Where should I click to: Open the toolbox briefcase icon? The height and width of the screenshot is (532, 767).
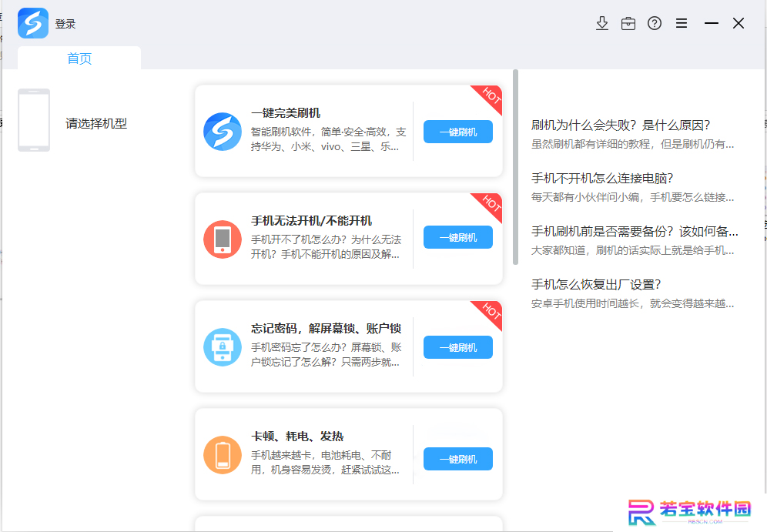pos(628,23)
